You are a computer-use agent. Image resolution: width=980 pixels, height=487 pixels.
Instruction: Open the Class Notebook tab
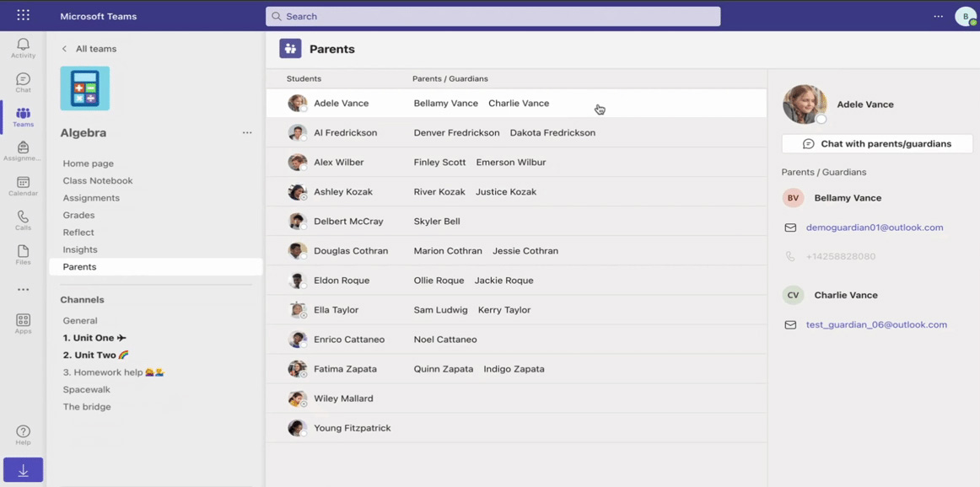pos(98,180)
